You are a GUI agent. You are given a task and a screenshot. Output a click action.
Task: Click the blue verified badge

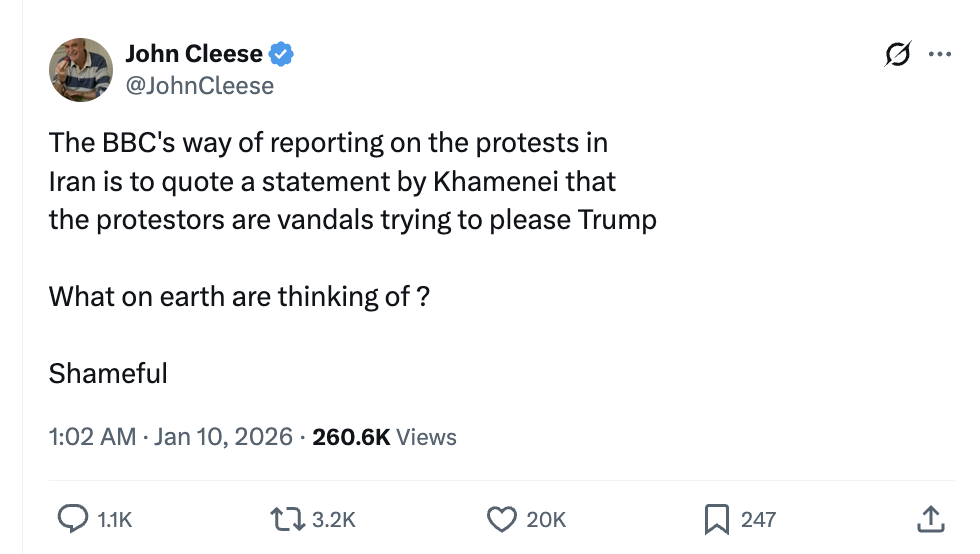click(281, 55)
